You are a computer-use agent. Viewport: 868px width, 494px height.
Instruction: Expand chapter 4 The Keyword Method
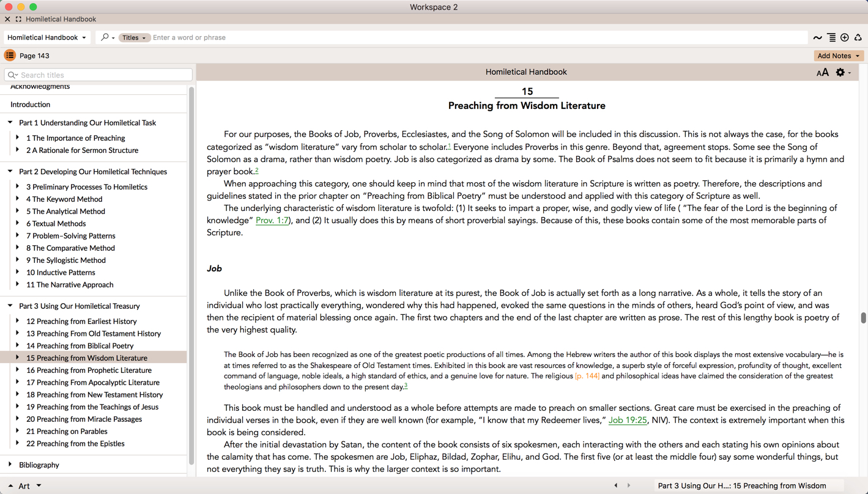(x=18, y=199)
